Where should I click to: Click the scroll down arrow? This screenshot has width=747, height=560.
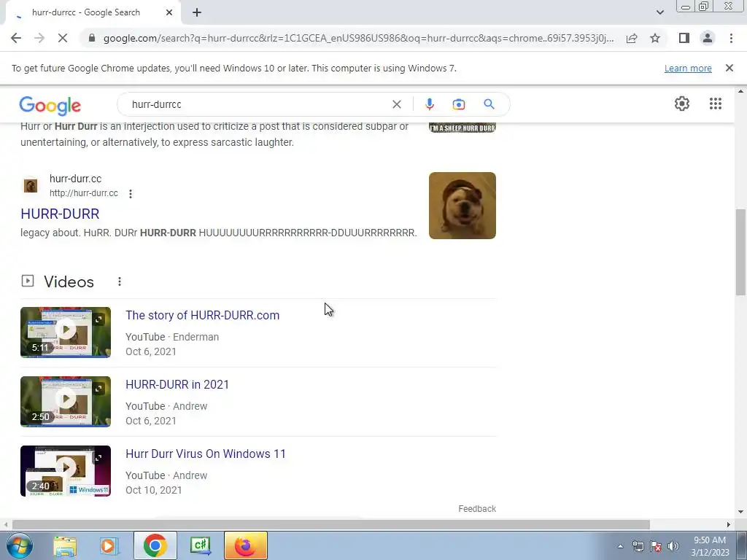click(741, 512)
